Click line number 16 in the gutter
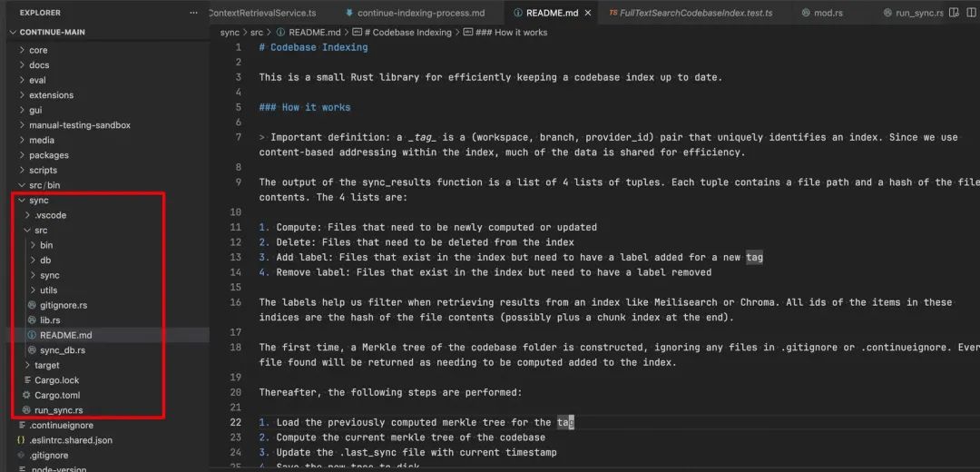 pos(235,302)
